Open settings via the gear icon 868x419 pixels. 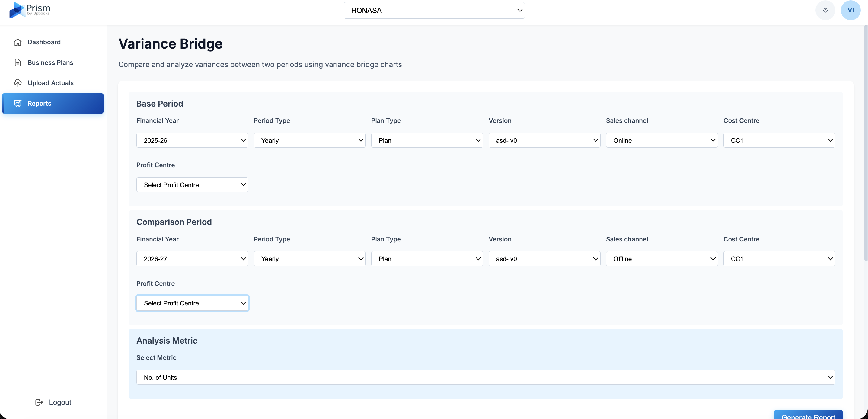point(825,11)
